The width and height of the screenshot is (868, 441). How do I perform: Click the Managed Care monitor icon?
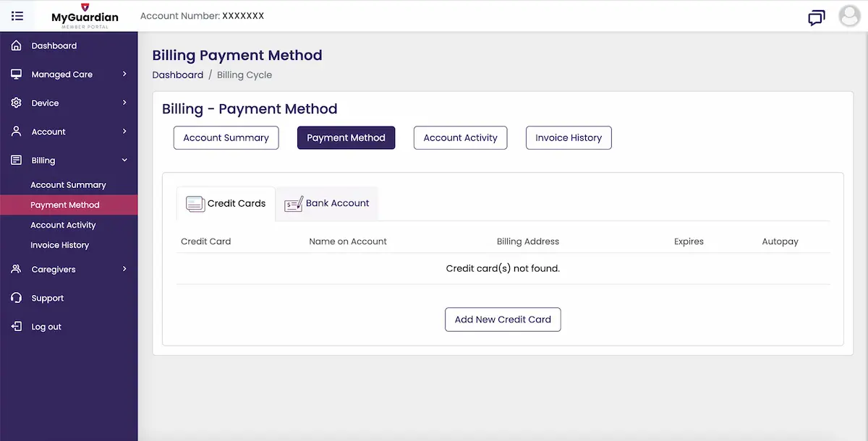point(16,74)
